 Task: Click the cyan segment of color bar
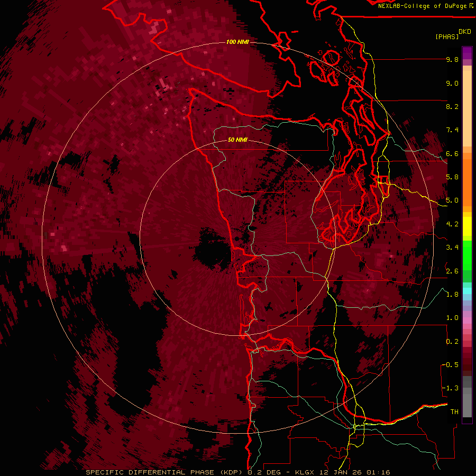coord(467,290)
